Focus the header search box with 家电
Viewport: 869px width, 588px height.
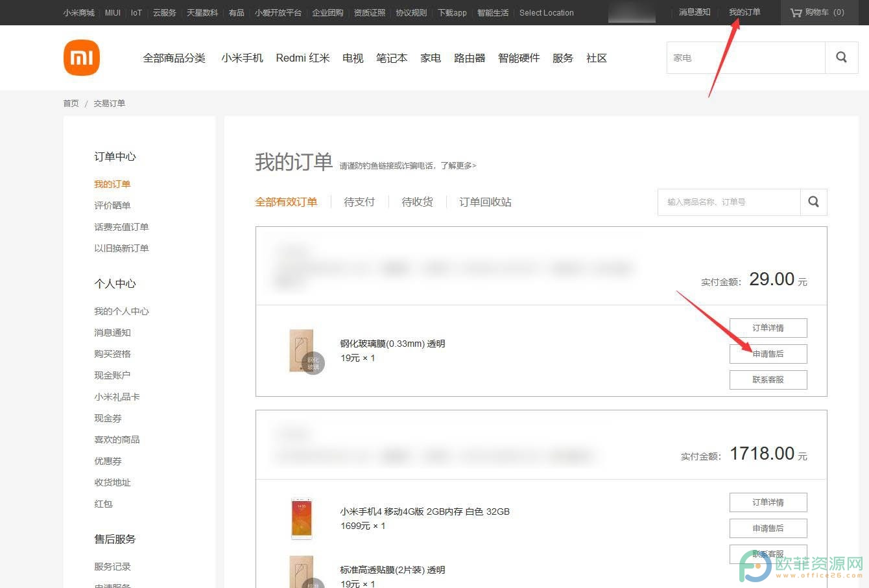tap(746, 58)
